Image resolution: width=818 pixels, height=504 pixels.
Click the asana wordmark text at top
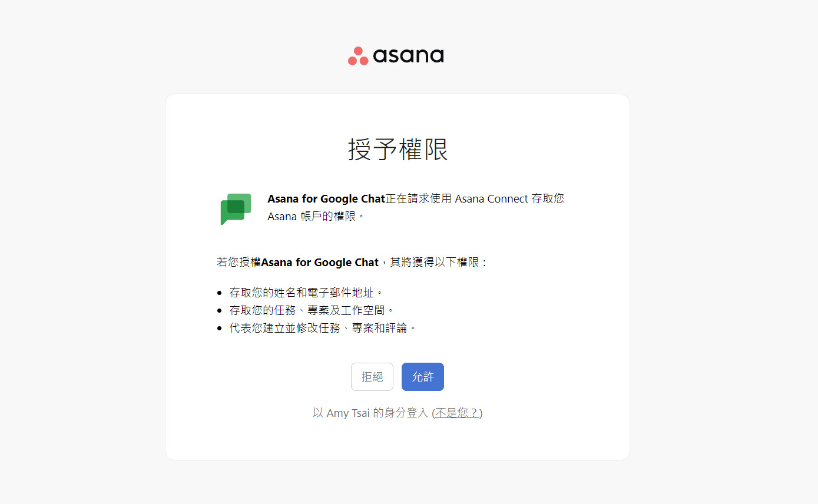pyautogui.click(x=408, y=56)
